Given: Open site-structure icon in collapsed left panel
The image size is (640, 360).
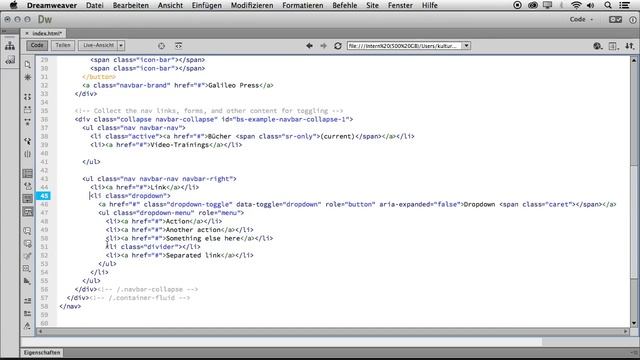Looking at the screenshot, I should (10, 46).
